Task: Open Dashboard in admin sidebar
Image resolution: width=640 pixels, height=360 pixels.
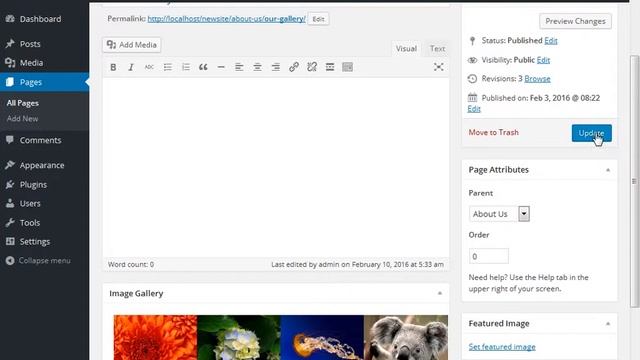Action: click(x=44, y=19)
